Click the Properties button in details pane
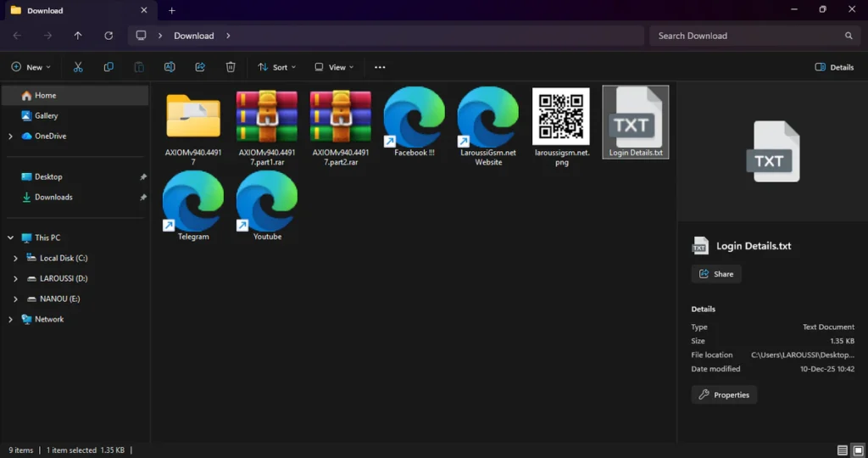 pyautogui.click(x=724, y=394)
